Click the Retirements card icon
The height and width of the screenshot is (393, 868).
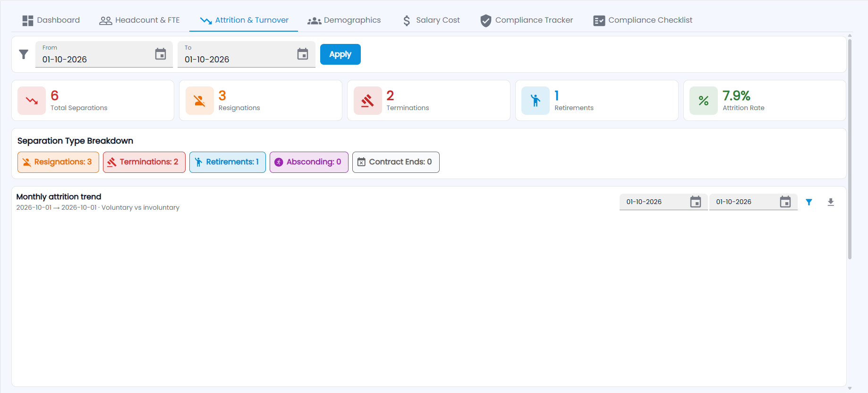pos(536,101)
